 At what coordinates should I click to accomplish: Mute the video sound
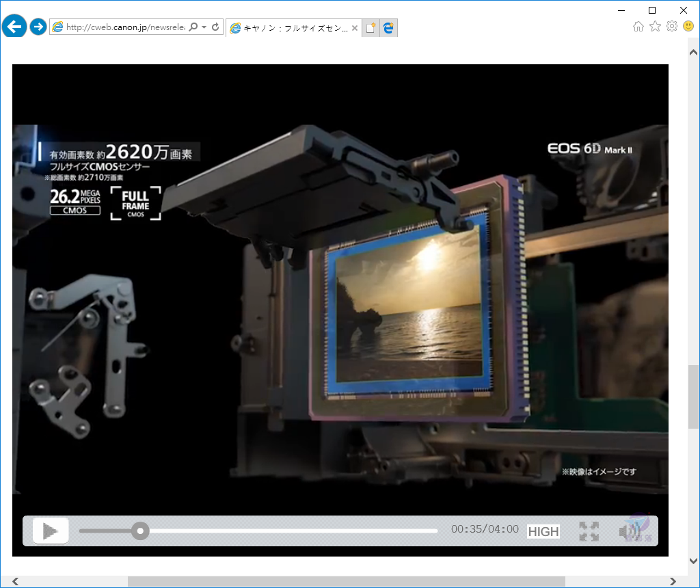tap(630, 531)
